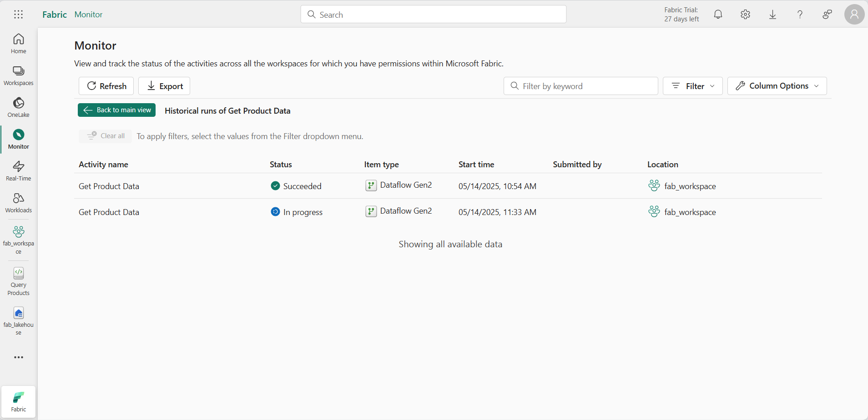The height and width of the screenshot is (420, 868).
Task: Open Workloads from the sidebar
Action: click(19, 203)
